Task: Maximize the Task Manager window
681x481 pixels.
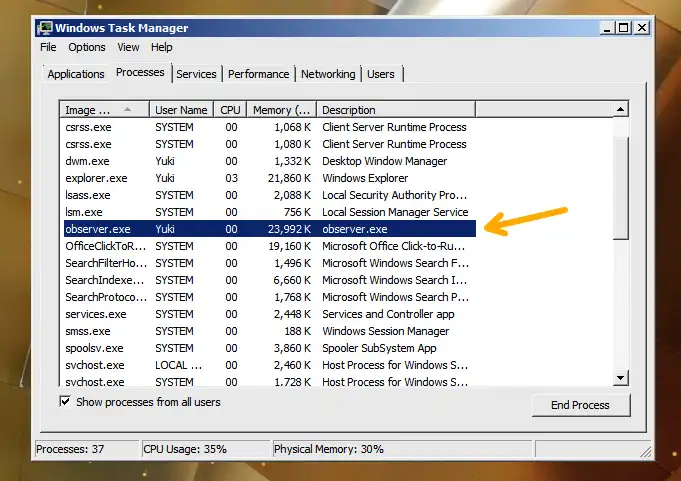Action: 623,28
